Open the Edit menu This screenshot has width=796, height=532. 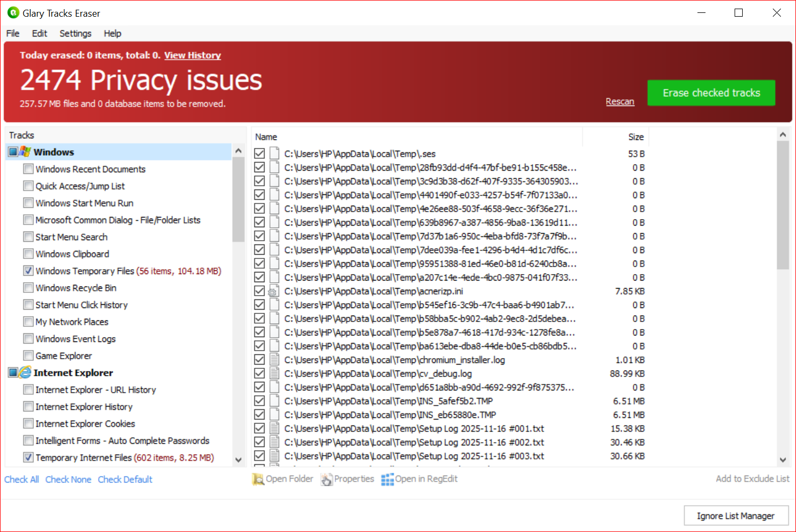(39, 33)
